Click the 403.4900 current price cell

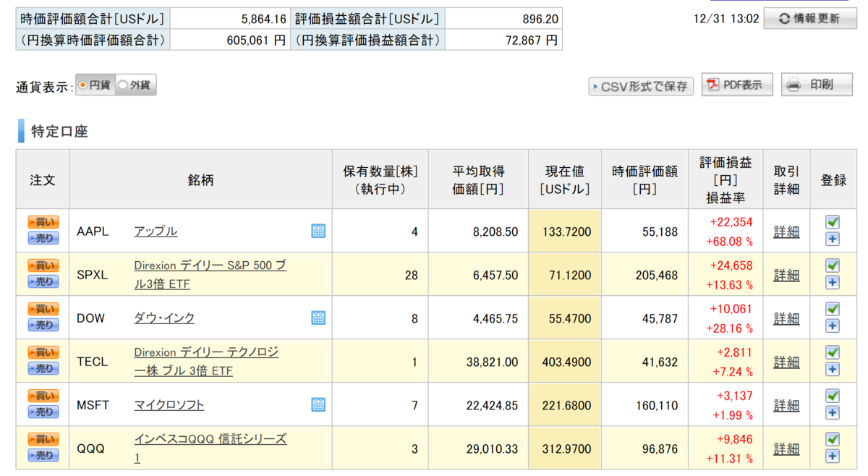tap(565, 362)
